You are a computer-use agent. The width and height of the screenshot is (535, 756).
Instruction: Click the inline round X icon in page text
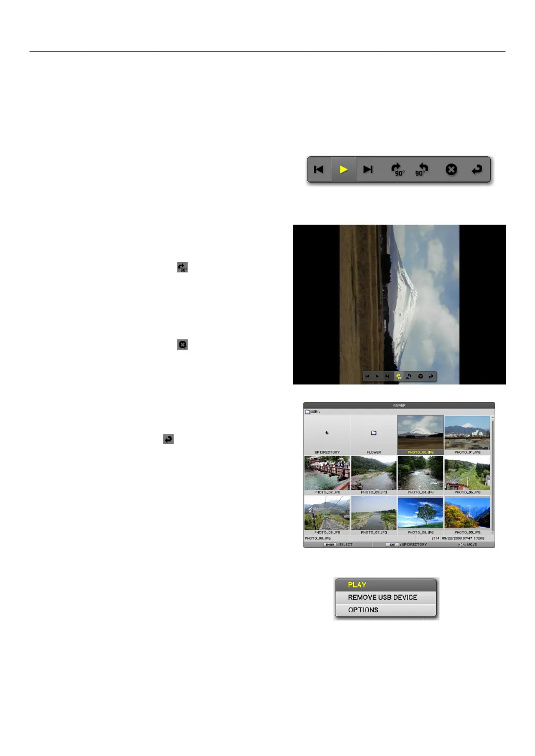pyautogui.click(x=182, y=345)
